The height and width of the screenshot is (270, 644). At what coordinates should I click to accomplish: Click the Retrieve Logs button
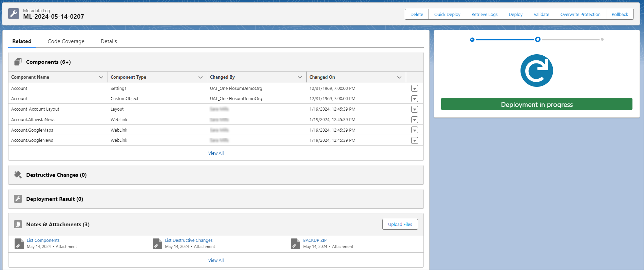(485, 14)
